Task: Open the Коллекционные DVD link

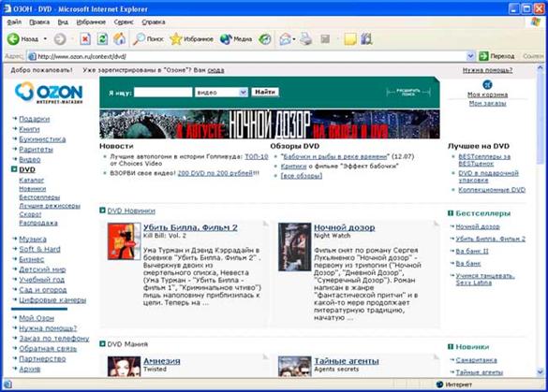Action: pos(492,190)
